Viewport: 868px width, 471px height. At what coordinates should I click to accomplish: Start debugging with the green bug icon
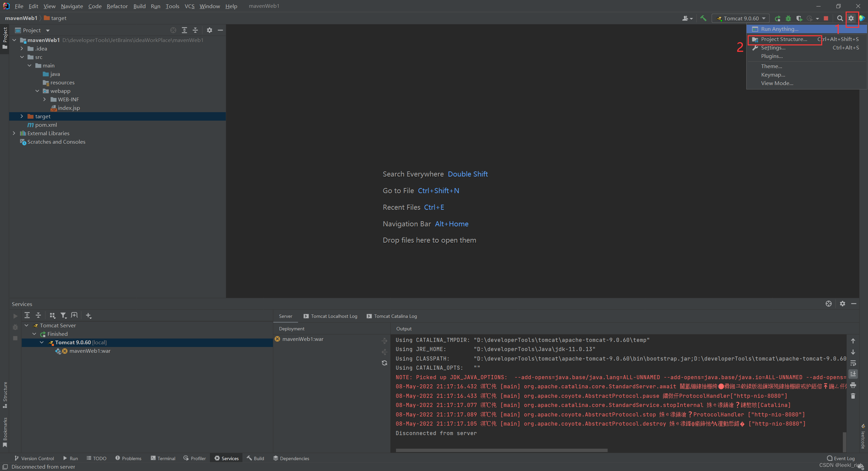(788, 18)
